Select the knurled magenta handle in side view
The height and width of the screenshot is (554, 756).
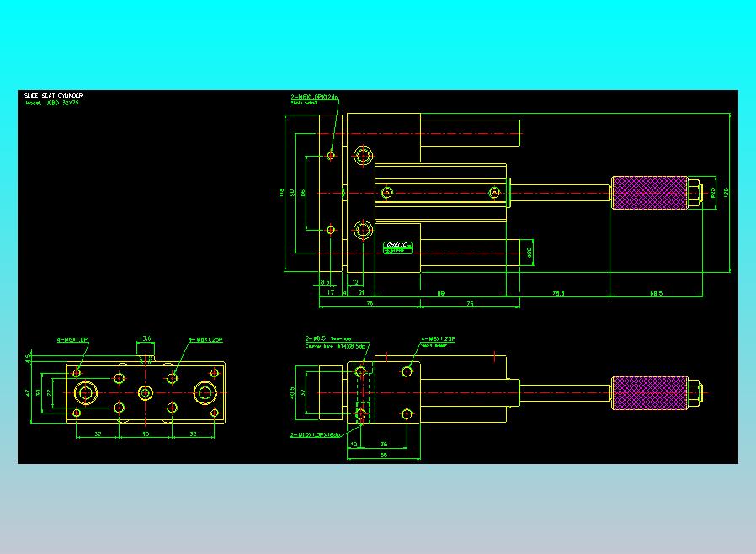tap(649, 393)
